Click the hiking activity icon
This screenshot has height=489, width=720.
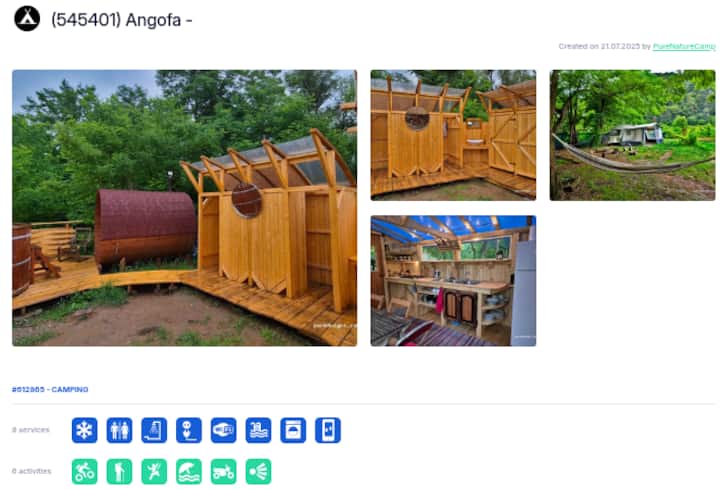click(x=119, y=472)
